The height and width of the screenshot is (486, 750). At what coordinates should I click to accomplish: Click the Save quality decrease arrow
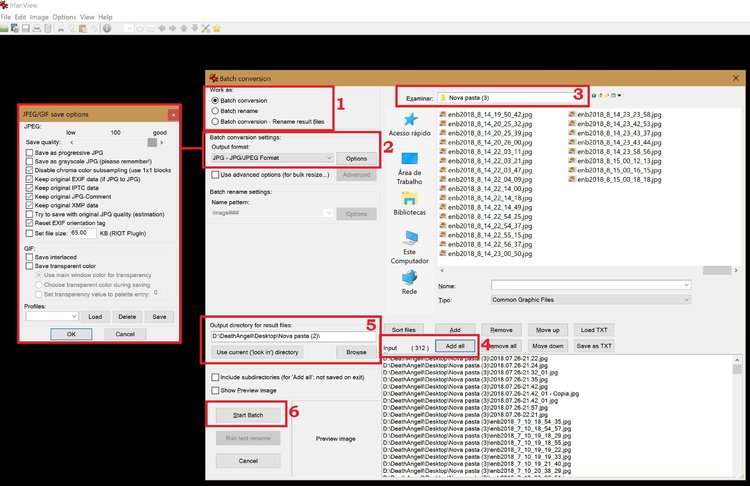click(x=72, y=143)
